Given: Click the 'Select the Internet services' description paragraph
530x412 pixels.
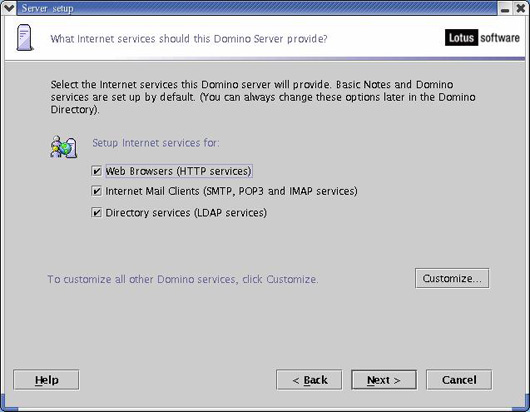Looking at the screenshot, I should pyautogui.click(x=263, y=97).
